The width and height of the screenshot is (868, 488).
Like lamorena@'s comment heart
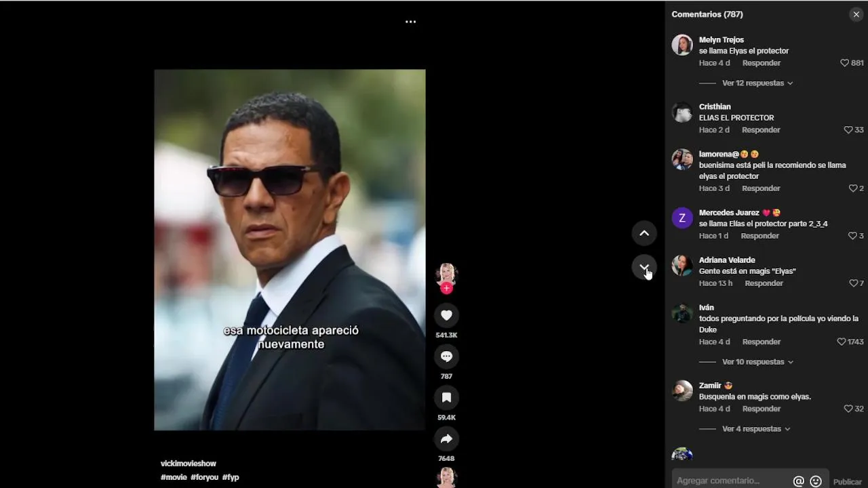pyautogui.click(x=853, y=188)
